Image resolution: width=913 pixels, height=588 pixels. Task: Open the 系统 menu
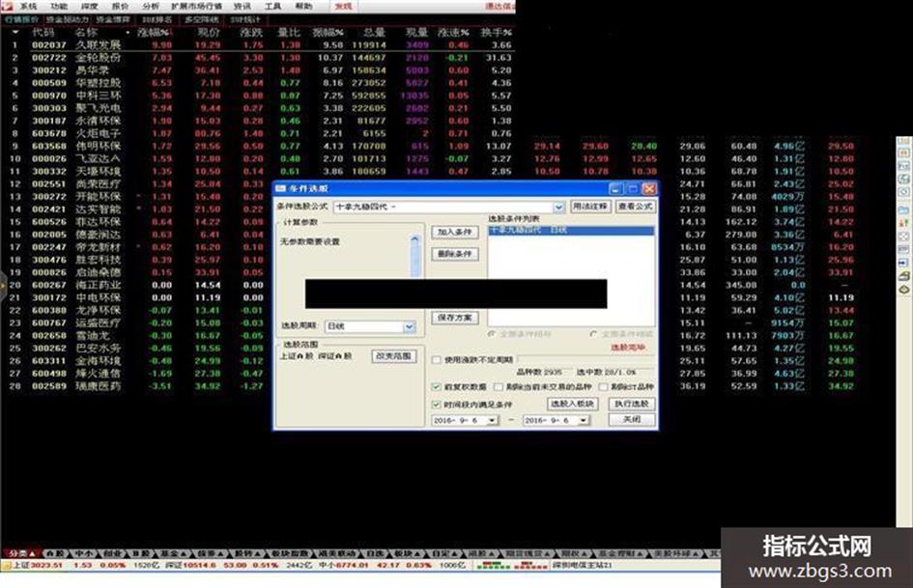coord(29,6)
